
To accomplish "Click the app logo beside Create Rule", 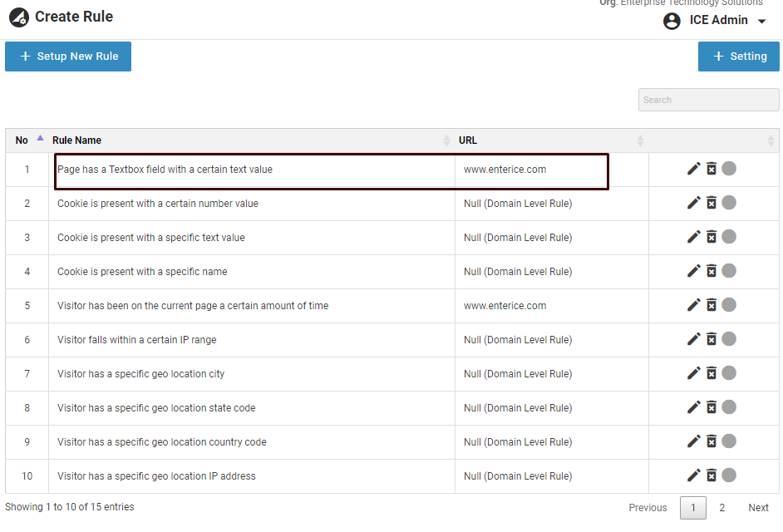I will coord(18,17).
